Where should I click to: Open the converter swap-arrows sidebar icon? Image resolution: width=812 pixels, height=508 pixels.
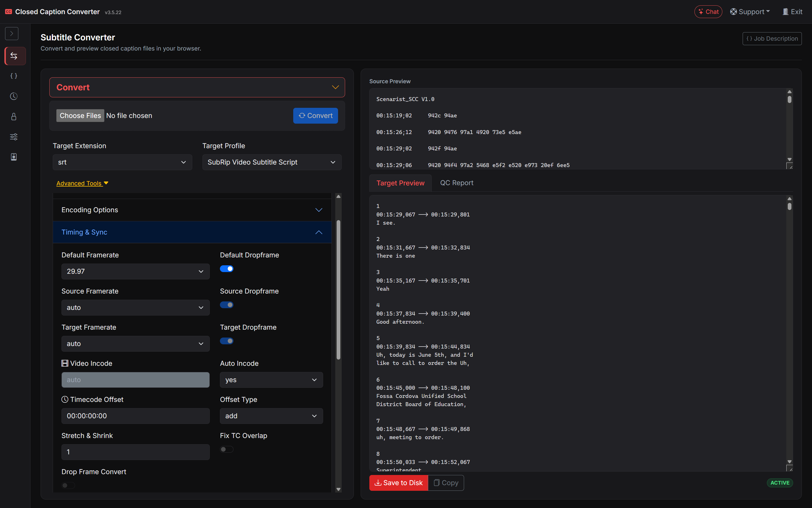(14, 56)
